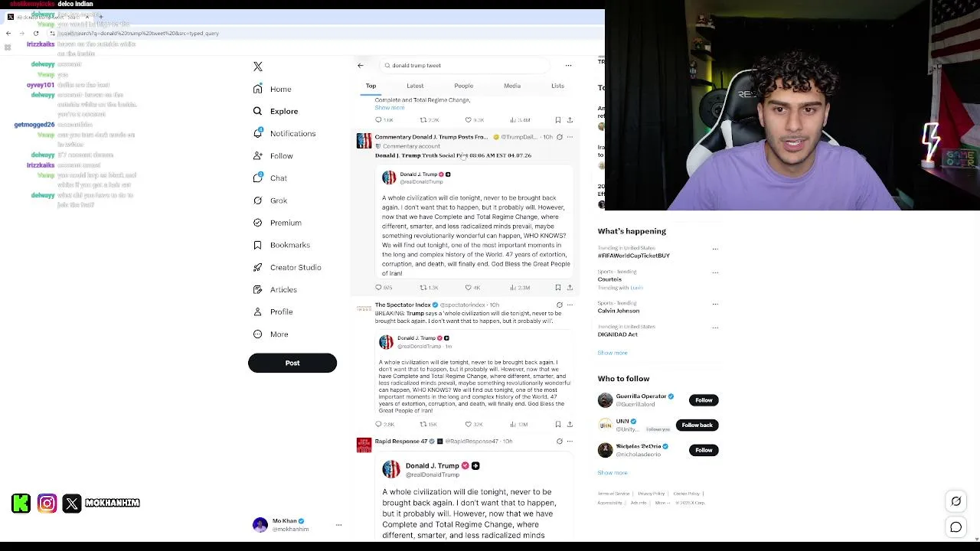View analytics of the Commentary post with 2.3M views
The height and width of the screenshot is (551, 980).
coord(520,288)
